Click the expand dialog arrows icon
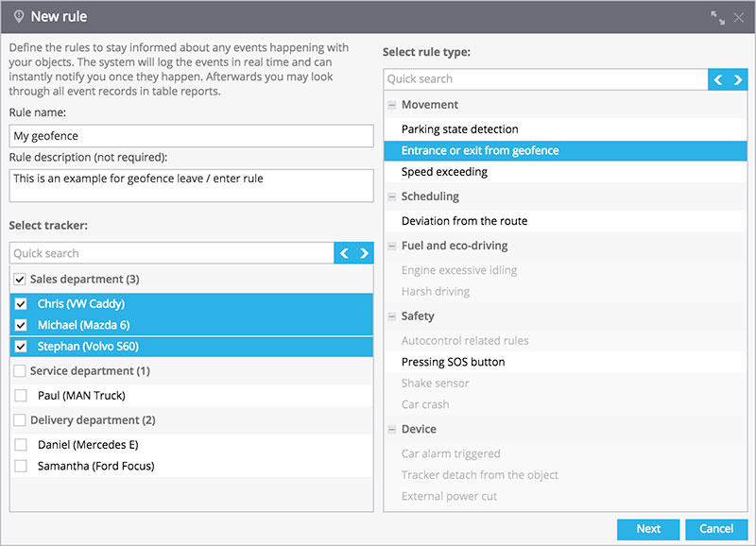The width and height of the screenshot is (756, 546). click(717, 18)
